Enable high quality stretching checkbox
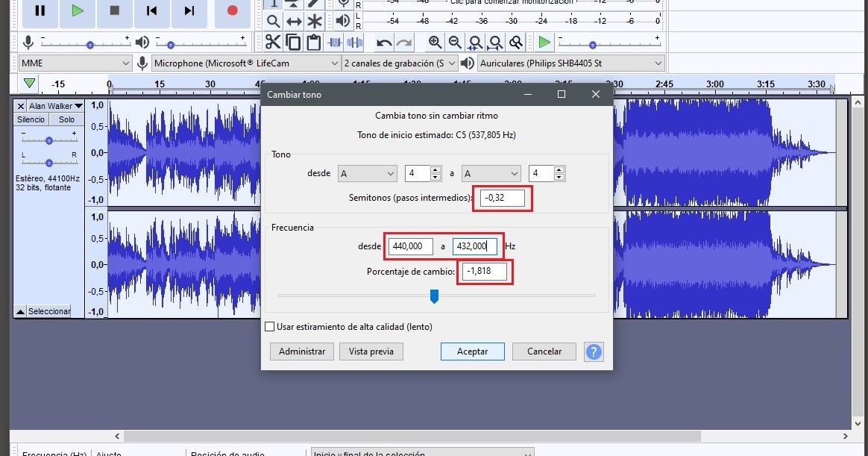 coord(270,326)
